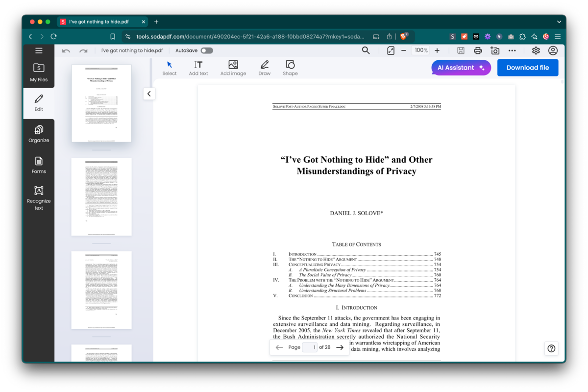This screenshot has width=588, height=392.
Task: Click the browser back arrow
Action: (x=30, y=36)
